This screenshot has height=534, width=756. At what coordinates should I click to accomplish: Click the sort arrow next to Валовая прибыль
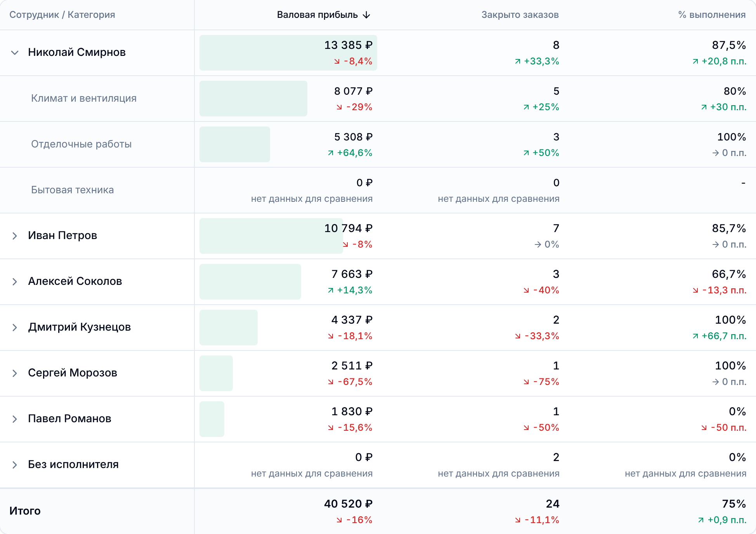pyautogui.click(x=366, y=15)
